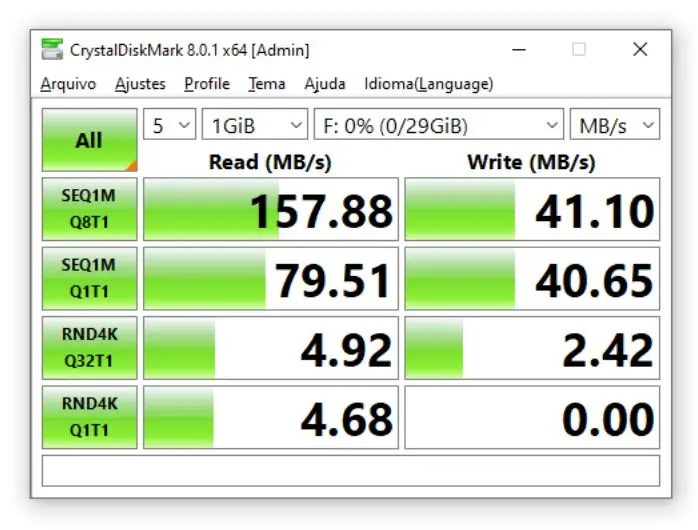The width and height of the screenshot is (698, 530).
Task: Start the SEQ1M Q8T1 test
Action: coord(89,209)
